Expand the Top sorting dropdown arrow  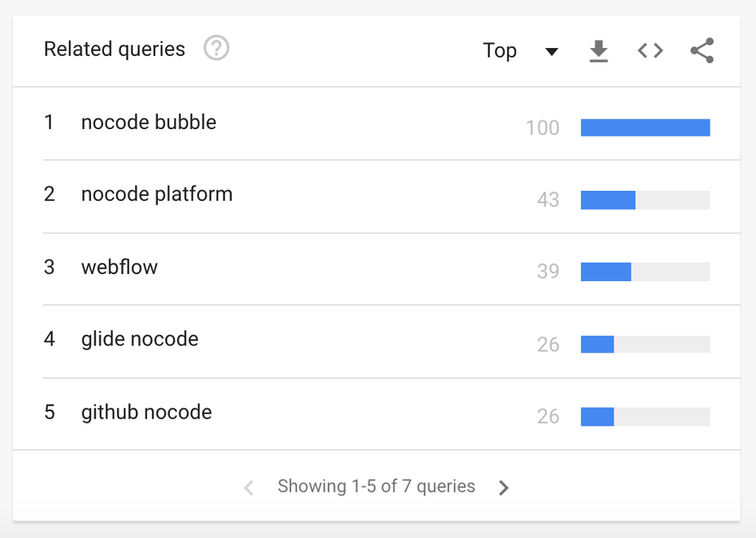coord(552,52)
